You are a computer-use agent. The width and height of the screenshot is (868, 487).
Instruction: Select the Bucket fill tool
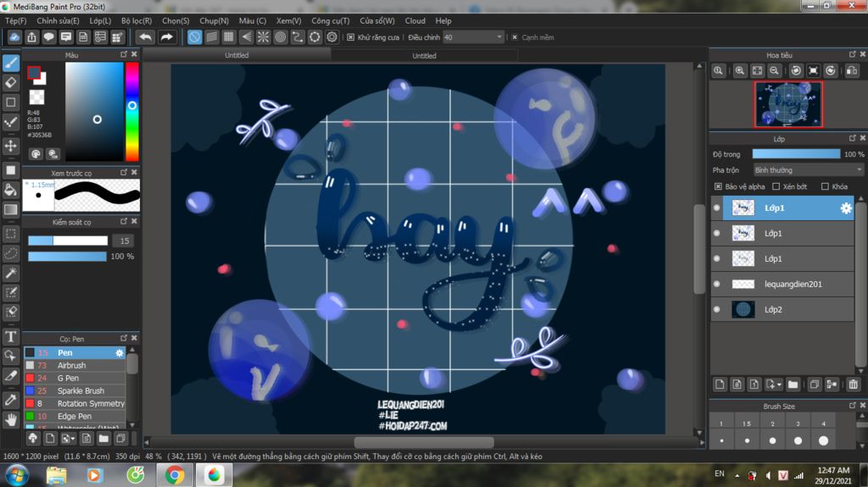click(x=11, y=191)
